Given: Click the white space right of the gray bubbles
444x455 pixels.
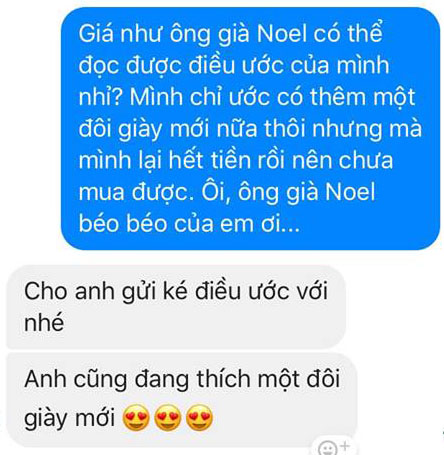Looking at the screenshot, I should [397, 333].
